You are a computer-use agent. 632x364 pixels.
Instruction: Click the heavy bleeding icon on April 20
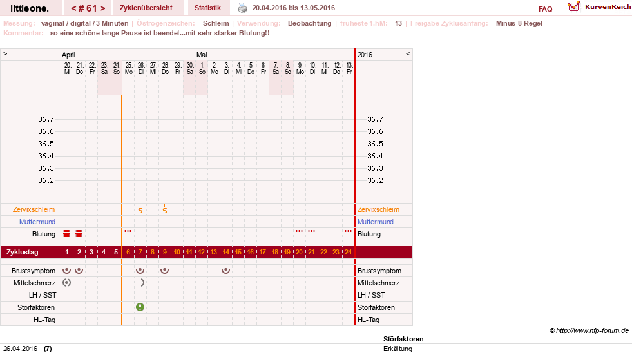pyautogui.click(x=67, y=234)
